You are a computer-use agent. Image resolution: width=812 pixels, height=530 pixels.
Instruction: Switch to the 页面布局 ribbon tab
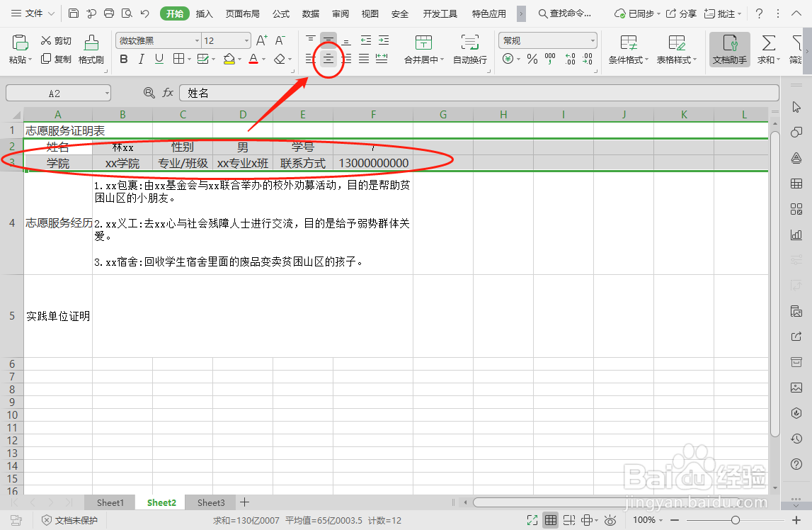click(x=242, y=13)
